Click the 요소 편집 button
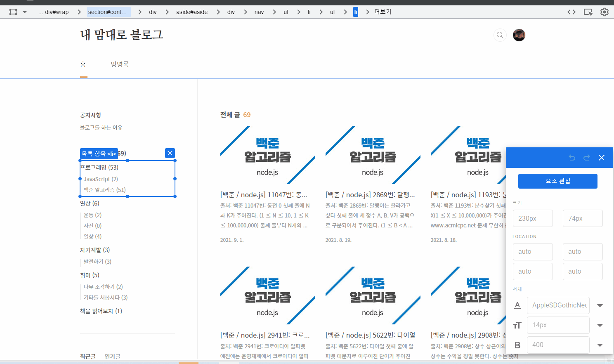The width and height of the screenshot is (614, 364). 558,181
